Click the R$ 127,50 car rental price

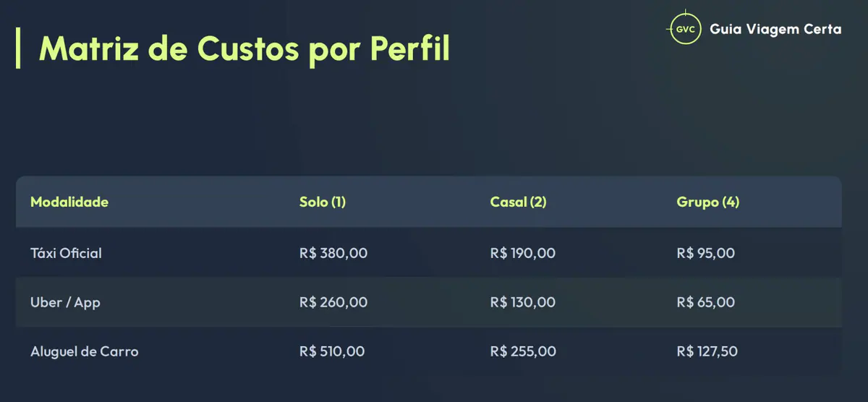pyautogui.click(x=707, y=351)
